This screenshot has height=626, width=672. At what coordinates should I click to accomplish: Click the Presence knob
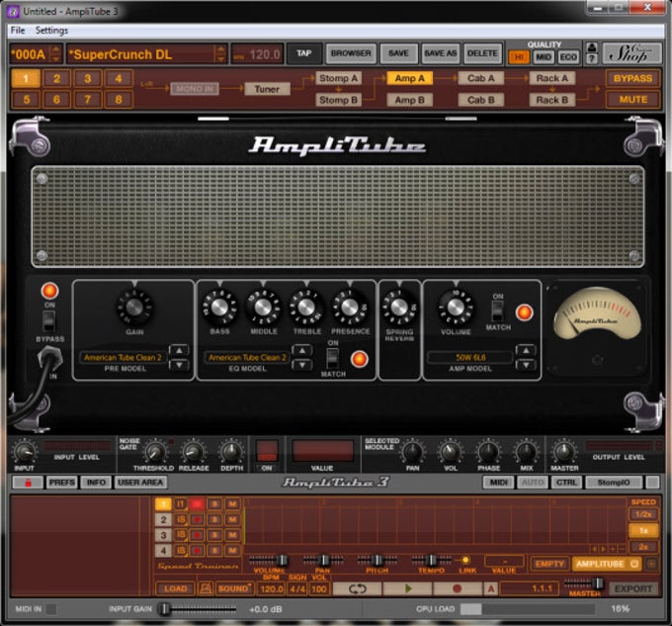point(350,307)
